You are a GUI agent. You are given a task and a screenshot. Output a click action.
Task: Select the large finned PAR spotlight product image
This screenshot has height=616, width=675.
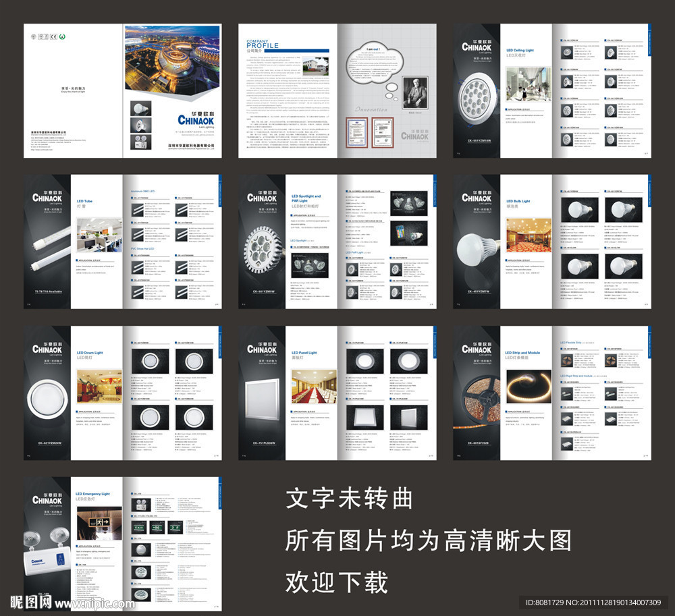click(263, 250)
